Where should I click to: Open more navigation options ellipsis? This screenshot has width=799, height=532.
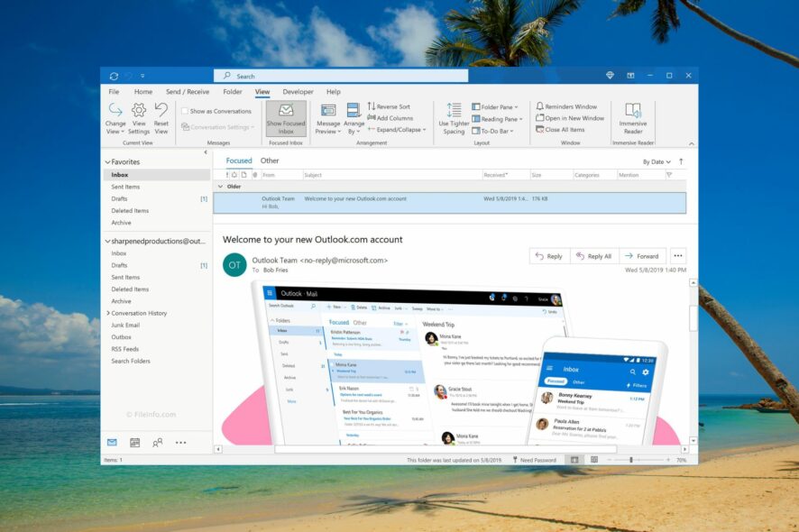point(181,443)
